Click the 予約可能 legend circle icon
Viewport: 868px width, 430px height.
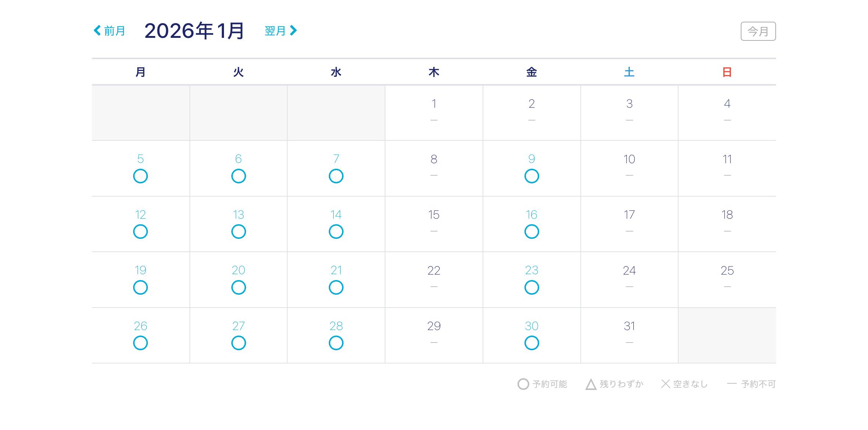[x=523, y=384]
